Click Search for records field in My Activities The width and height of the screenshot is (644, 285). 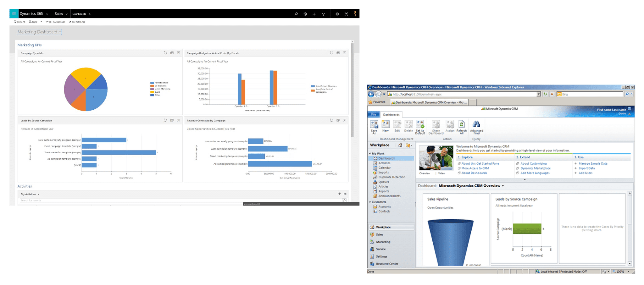(x=181, y=200)
